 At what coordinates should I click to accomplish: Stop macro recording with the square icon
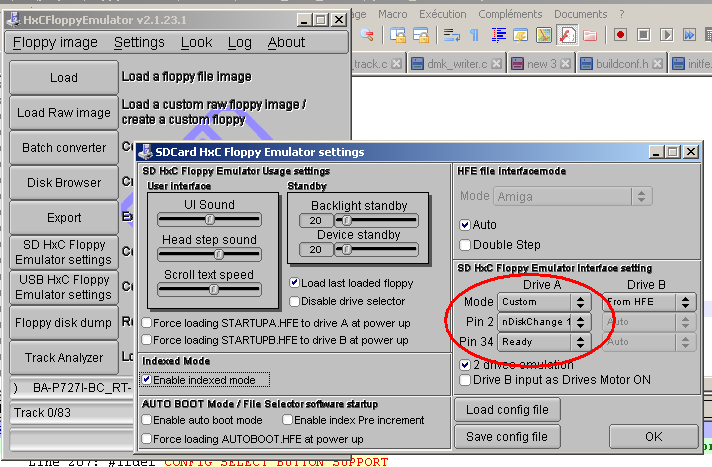[643, 35]
